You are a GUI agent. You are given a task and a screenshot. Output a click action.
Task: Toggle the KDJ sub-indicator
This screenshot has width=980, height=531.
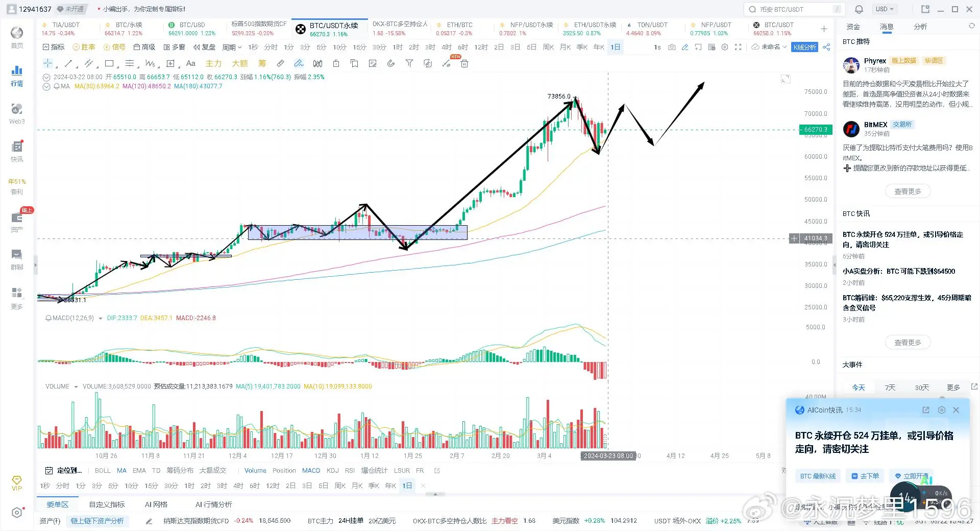[333, 470]
